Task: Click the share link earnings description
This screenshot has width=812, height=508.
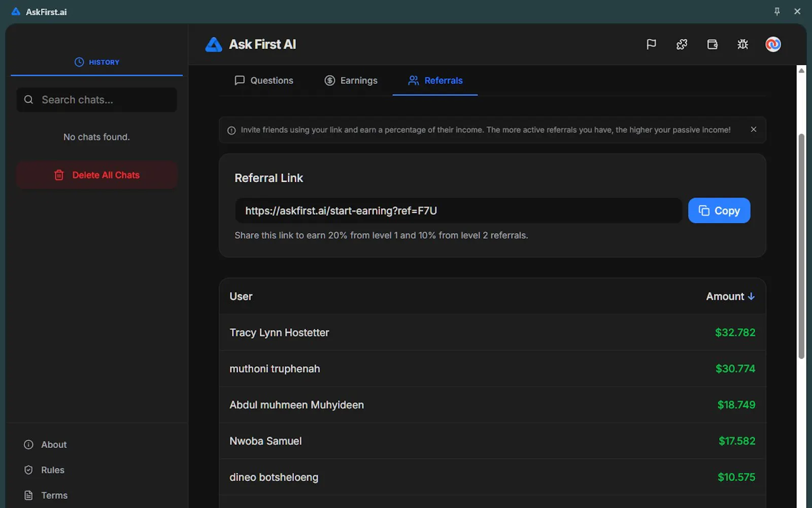Action: (381, 235)
